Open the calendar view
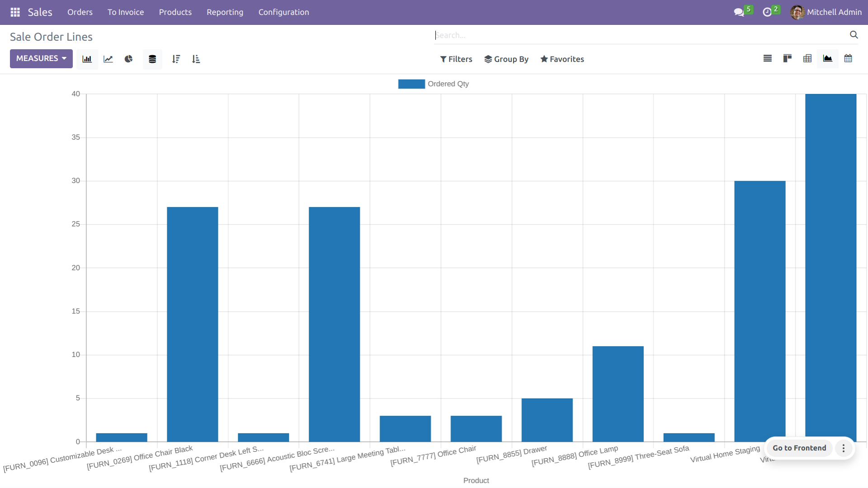 [848, 58]
